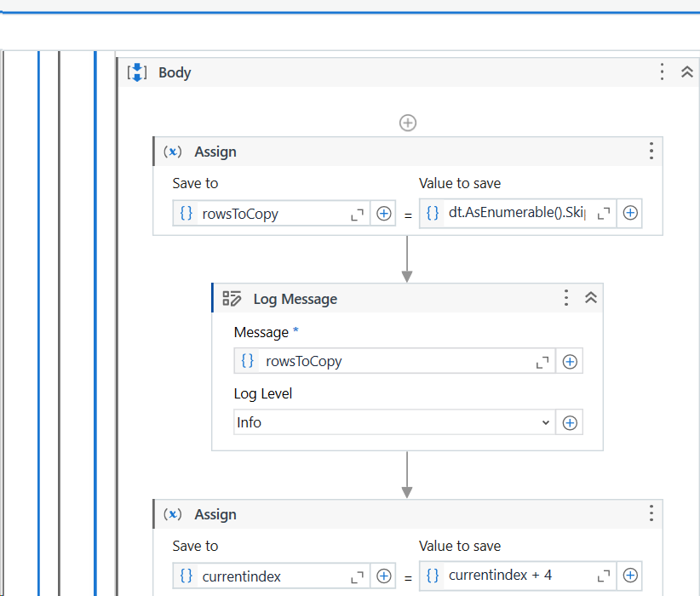Viewport: 700px width, 596px height.
Task: Open Log Message options kebab menu
Action: coord(566,298)
